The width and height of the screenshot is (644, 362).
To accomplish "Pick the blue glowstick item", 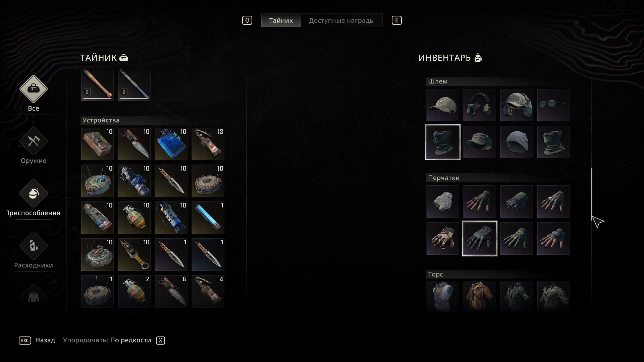I will click(208, 218).
